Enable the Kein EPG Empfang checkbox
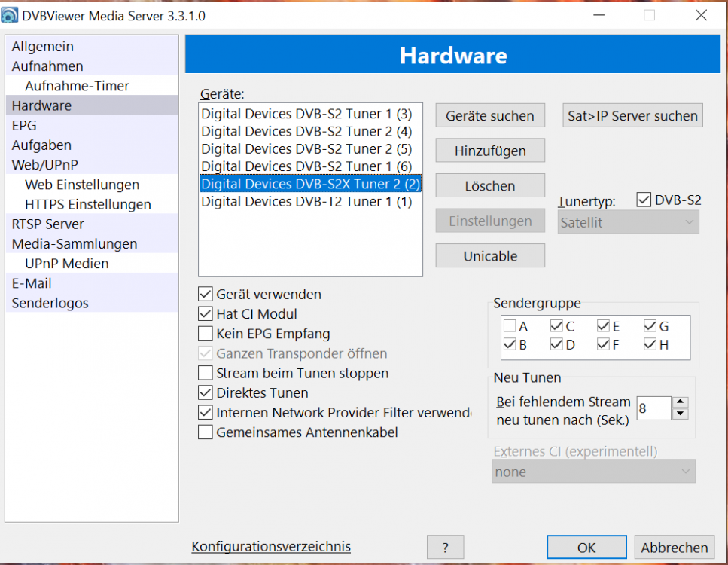 pyautogui.click(x=205, y=334)
